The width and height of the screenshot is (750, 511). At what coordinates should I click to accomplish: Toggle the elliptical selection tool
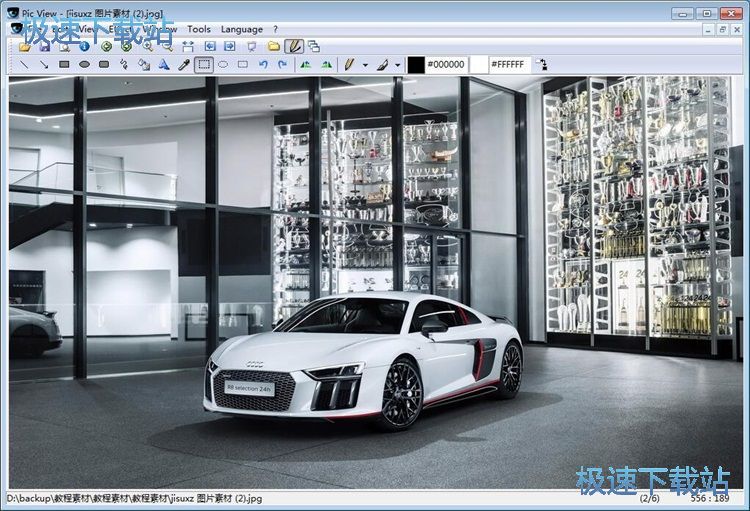(x=223, y=64)
